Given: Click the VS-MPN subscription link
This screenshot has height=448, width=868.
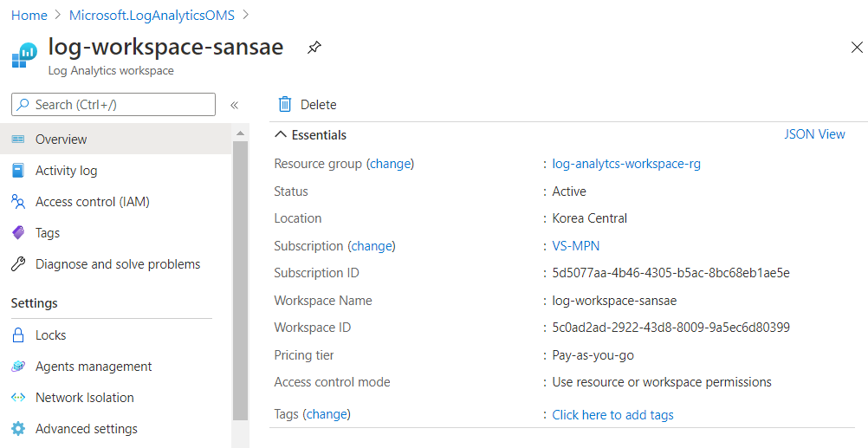Looking at the screenshot, I should pos(575,246).
